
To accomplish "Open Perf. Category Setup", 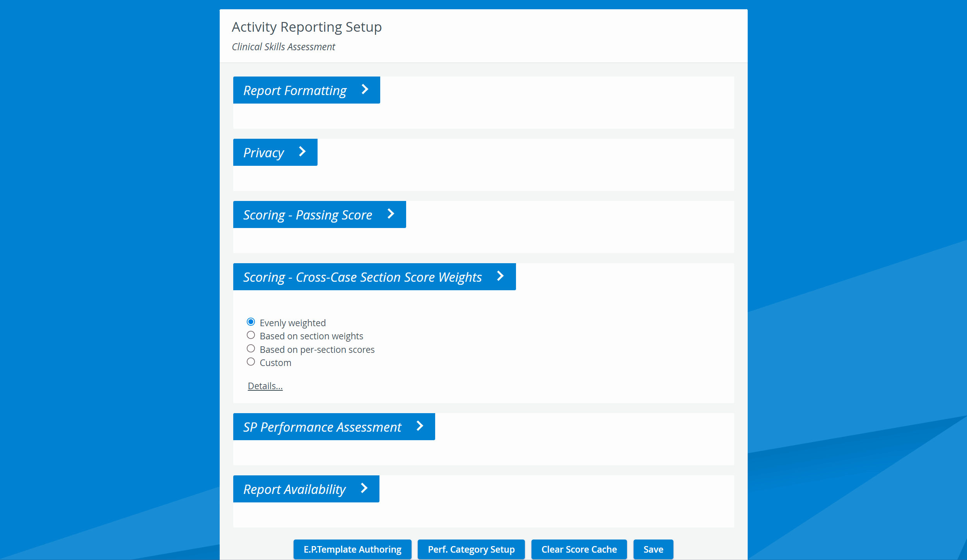I will tap(471, 549).
